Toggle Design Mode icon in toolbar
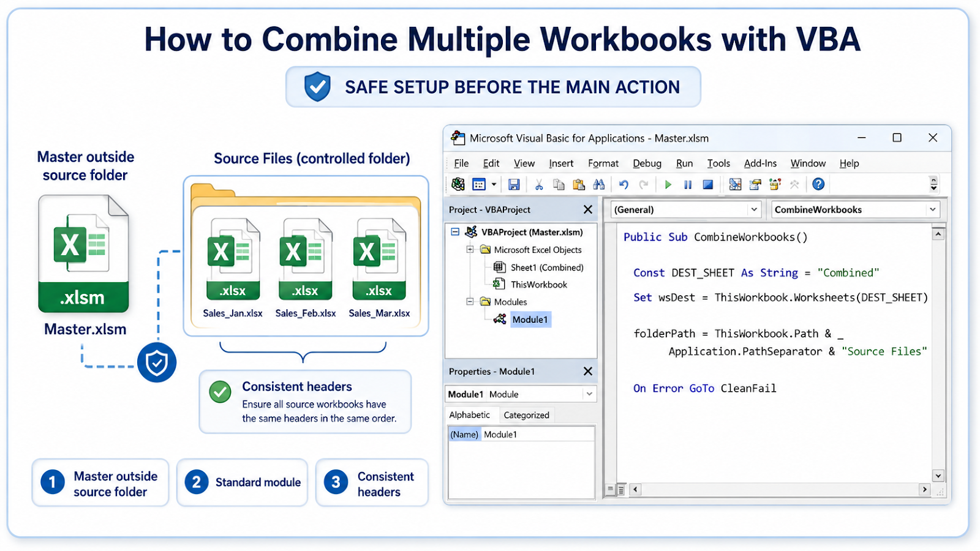The width and height of the screenshot is (980, 551). point(735,184)
